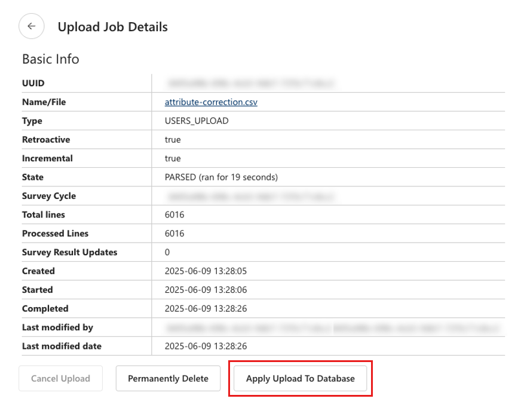Click the Cancel Upload button
Viewport: 524px width, 420px height.
click(x=60, y=378)
